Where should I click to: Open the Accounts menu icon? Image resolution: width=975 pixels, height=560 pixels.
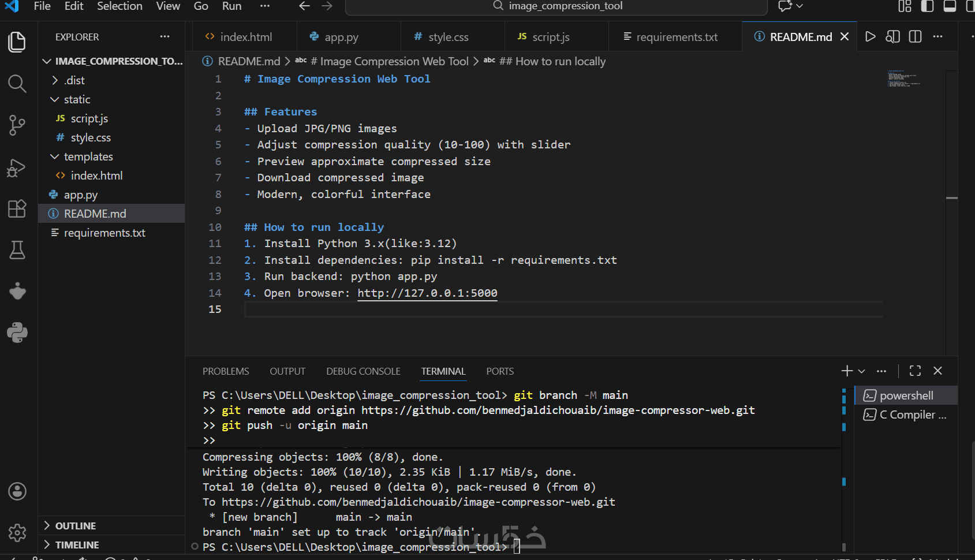point(17,491)
